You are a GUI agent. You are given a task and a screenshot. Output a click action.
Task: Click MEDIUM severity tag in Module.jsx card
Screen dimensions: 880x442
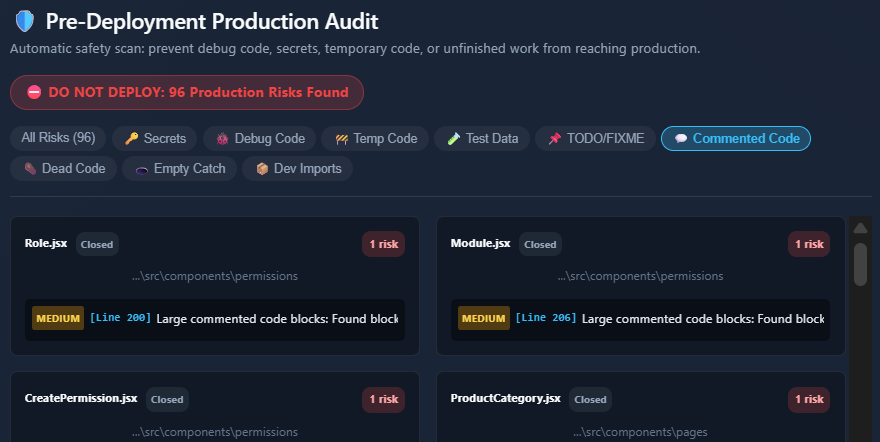pyautogui.click(x=484, y=318)
